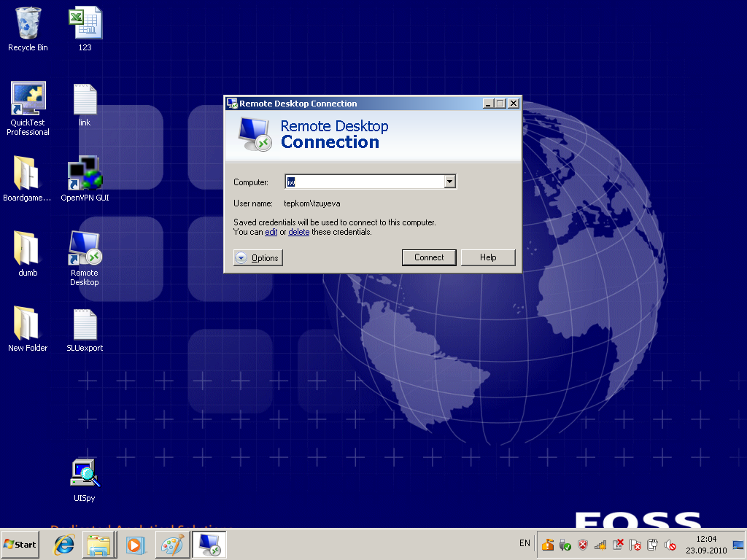Click inside the Computer text field
Screen dimensions: 747x560
[365, 182]
